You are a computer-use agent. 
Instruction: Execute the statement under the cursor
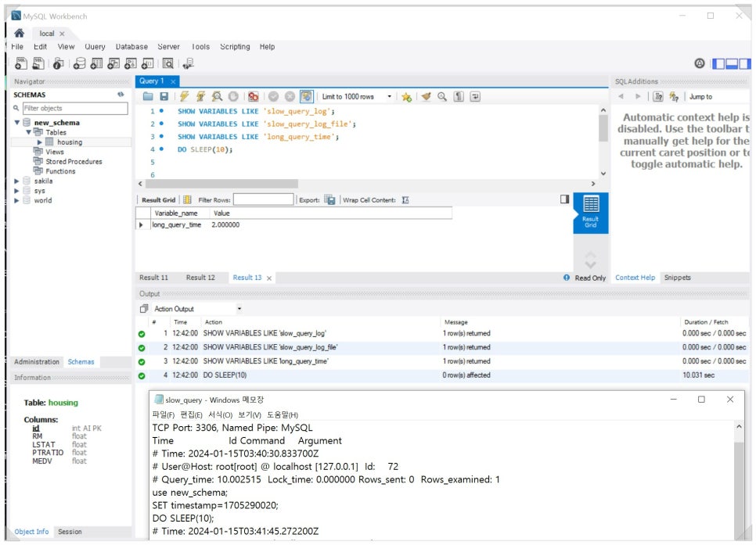200,96
